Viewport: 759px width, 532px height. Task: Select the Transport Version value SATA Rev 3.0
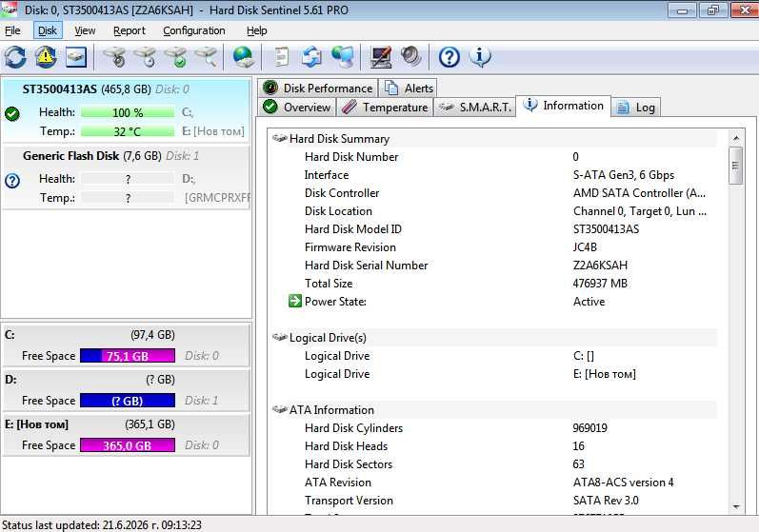click(606, 501)
